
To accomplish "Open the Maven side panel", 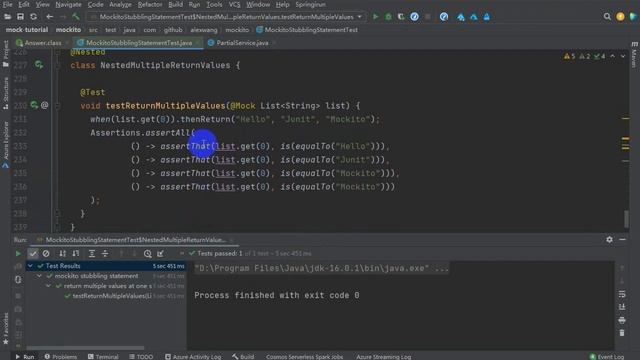I will click(x=634, y=54).
